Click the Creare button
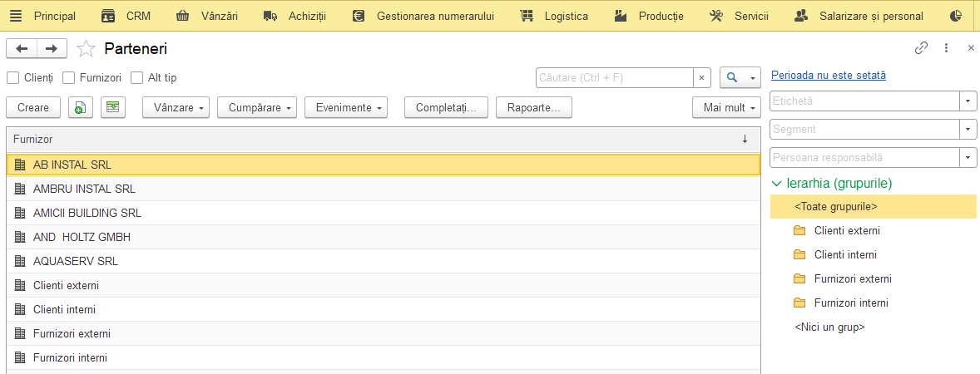Image resolution: width=980 pixels, height=374 pixels. tap(33, 107)
